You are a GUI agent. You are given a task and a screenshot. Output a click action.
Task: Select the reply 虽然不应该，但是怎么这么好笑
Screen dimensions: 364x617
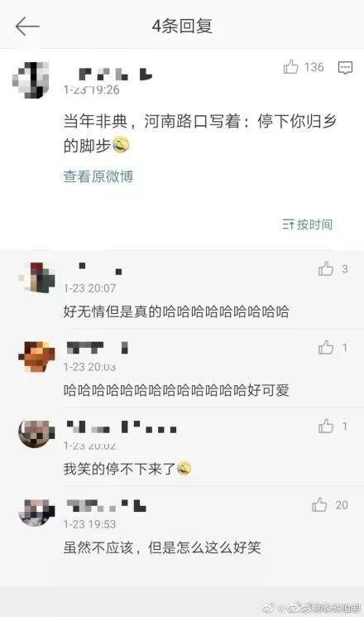coord(162,547)
